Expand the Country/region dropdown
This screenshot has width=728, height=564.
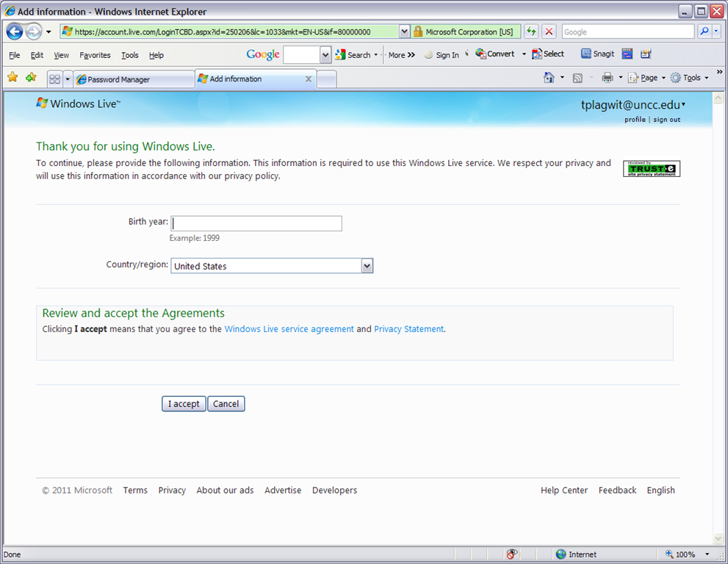point(367,266)
